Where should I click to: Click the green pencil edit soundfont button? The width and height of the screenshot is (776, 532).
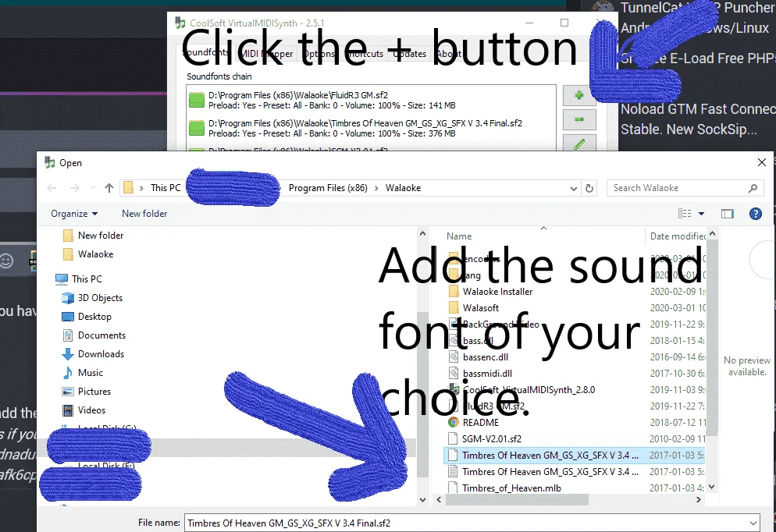579,143
